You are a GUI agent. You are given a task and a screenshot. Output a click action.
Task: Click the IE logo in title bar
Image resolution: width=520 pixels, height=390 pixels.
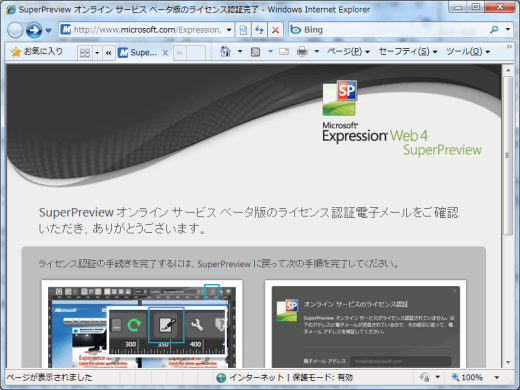click(x=11, y=9)
